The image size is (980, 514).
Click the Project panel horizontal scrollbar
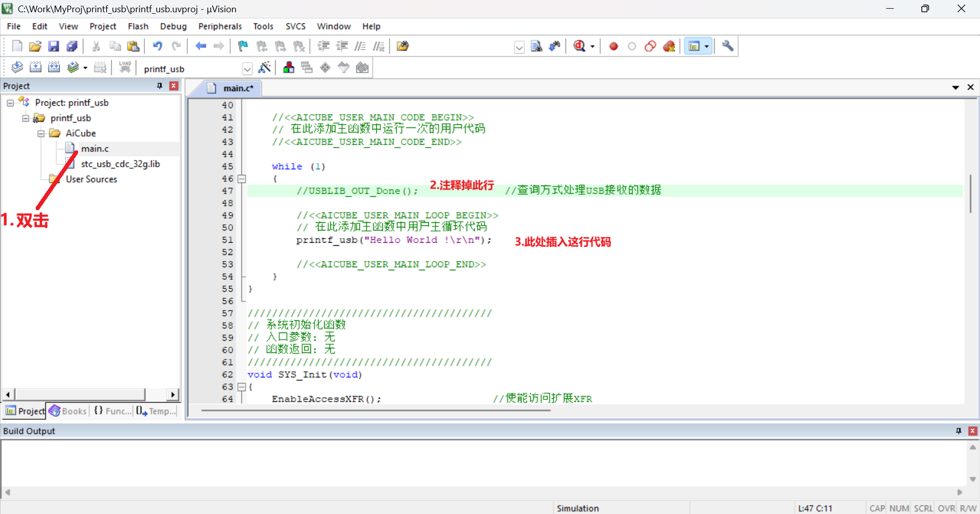[x=81, y=394]
